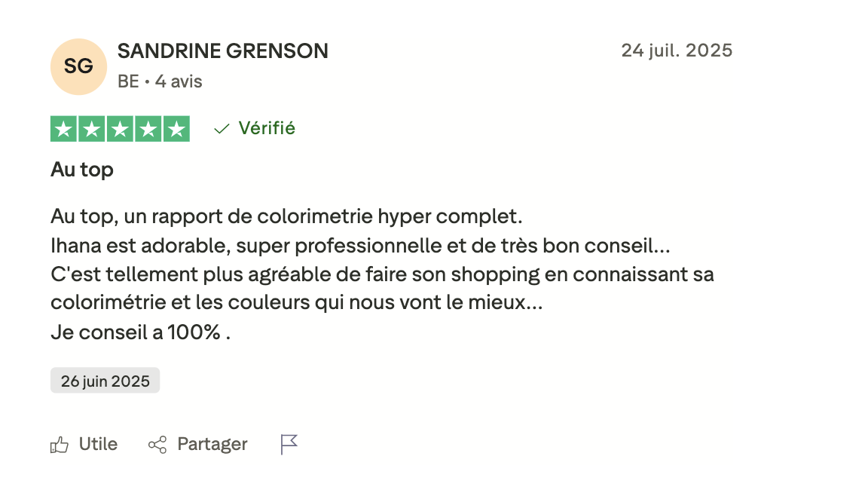This screenshot has height=496, width=868.
Task: Open the SG profile avatar
Action: point(78,66)
